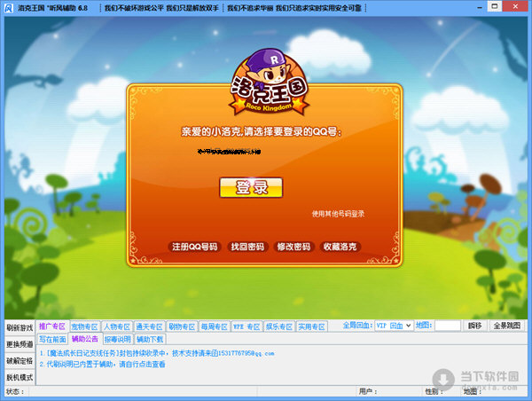The image size is (532, 401).
Task: Click announcement line 1 about 魔法成长日记
Action: [157, 353]
